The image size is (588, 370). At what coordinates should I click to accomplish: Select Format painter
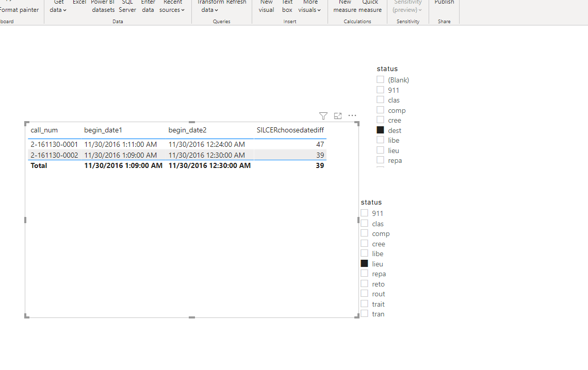tap(20, 10)
